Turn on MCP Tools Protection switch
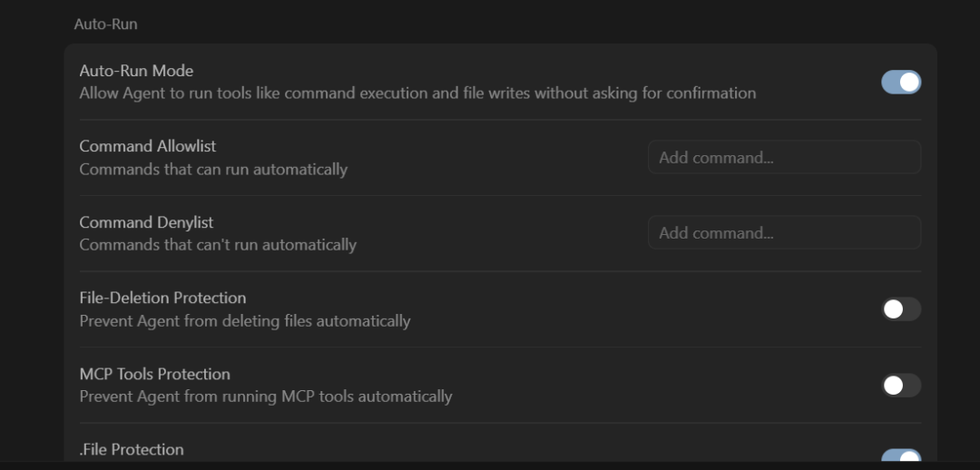This screenshot has width=980, height=470. [901, 385]
